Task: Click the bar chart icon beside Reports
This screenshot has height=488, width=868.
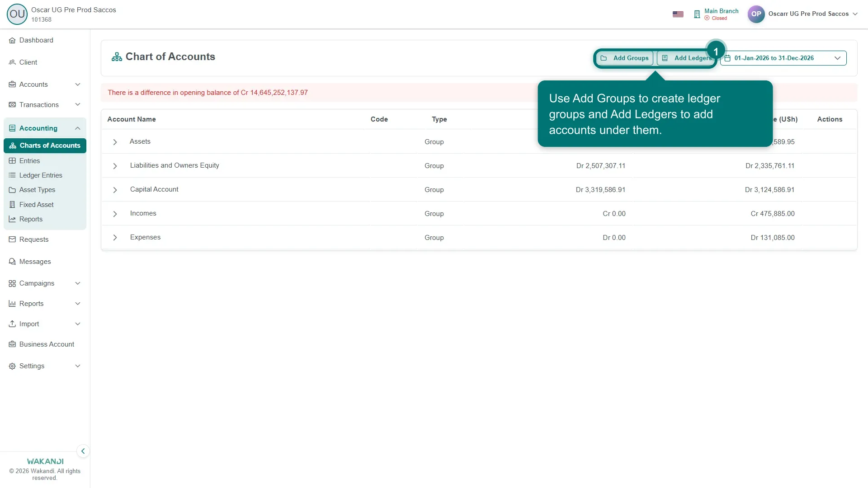Action: (x=12, y=304)
